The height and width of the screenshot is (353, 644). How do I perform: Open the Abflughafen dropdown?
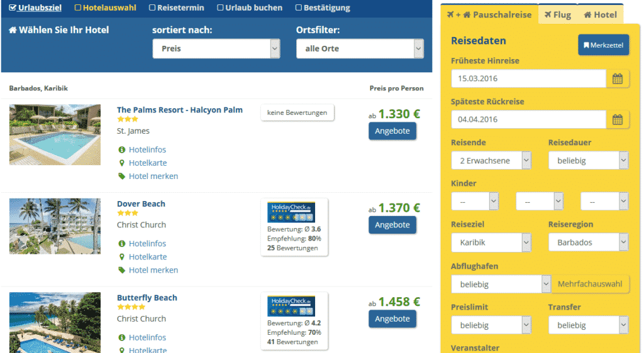coord(501,284)
